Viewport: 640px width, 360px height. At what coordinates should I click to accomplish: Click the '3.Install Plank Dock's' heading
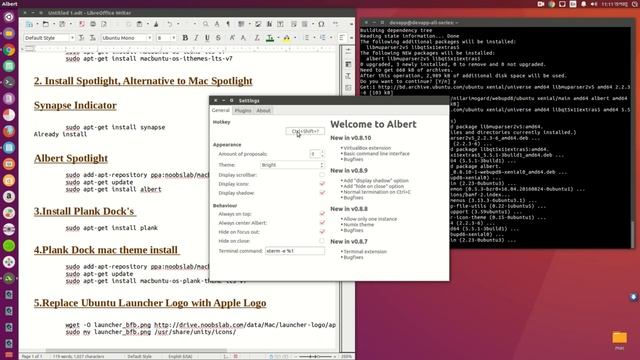84,211
